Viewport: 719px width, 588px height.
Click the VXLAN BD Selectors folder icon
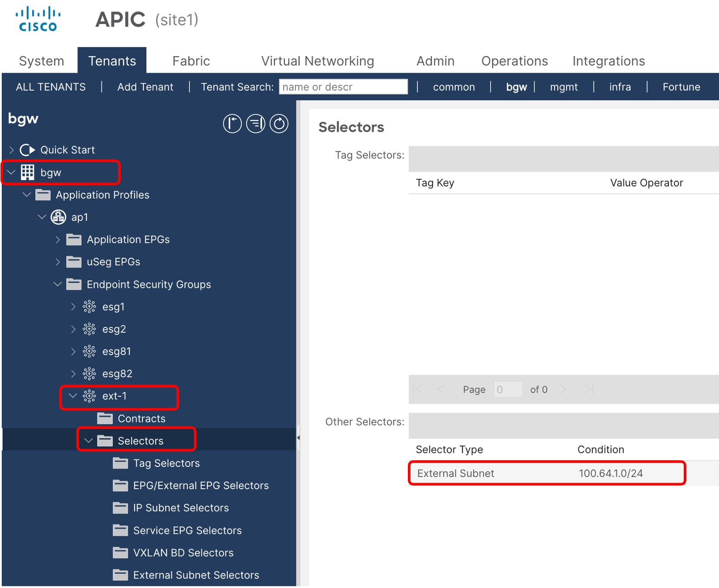[120, 553]
